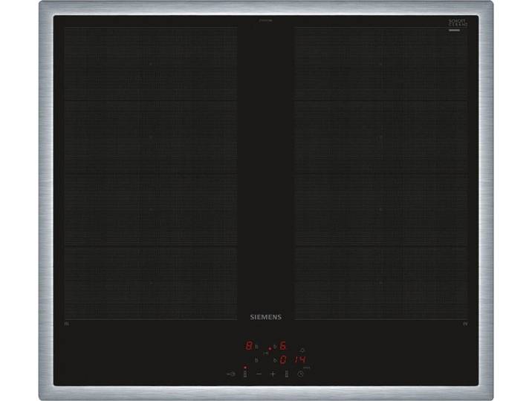Tap the plus power level control
Screen dimensions: 532x401
[x=273, y=374]
